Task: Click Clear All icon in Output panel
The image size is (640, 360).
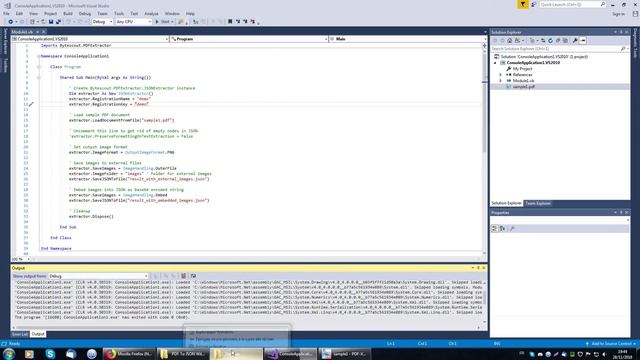Action: [184, 276]
